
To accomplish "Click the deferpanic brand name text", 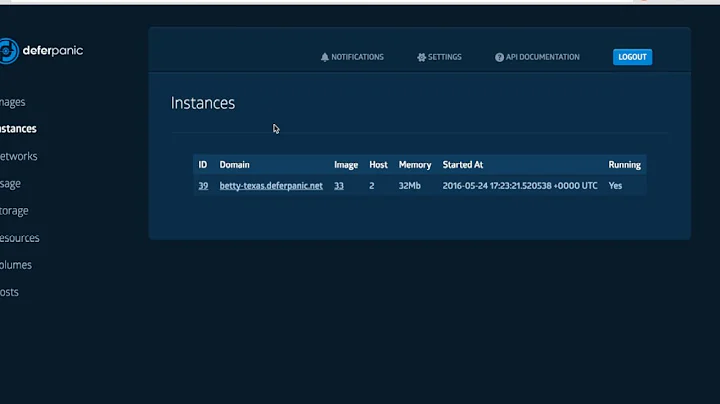I will click(x=53, y=50).
